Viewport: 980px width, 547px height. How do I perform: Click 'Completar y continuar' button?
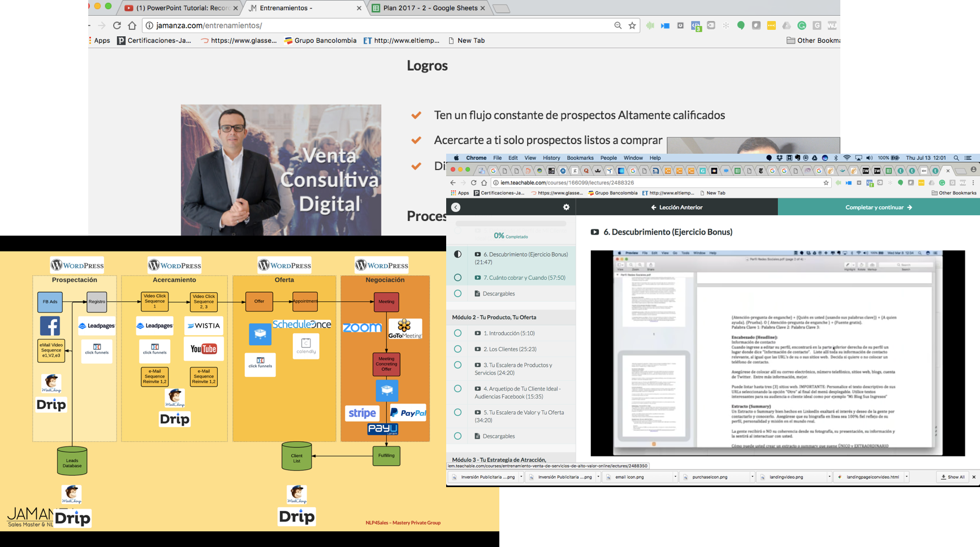pos(878,207)
